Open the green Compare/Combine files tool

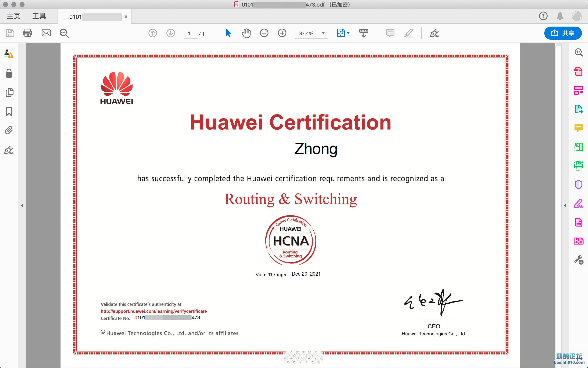pos(579,147)
